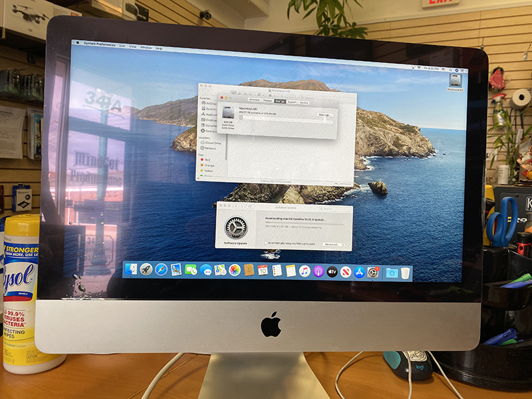Select iCloud Drive in Finder sidebar

pos(211,143)
